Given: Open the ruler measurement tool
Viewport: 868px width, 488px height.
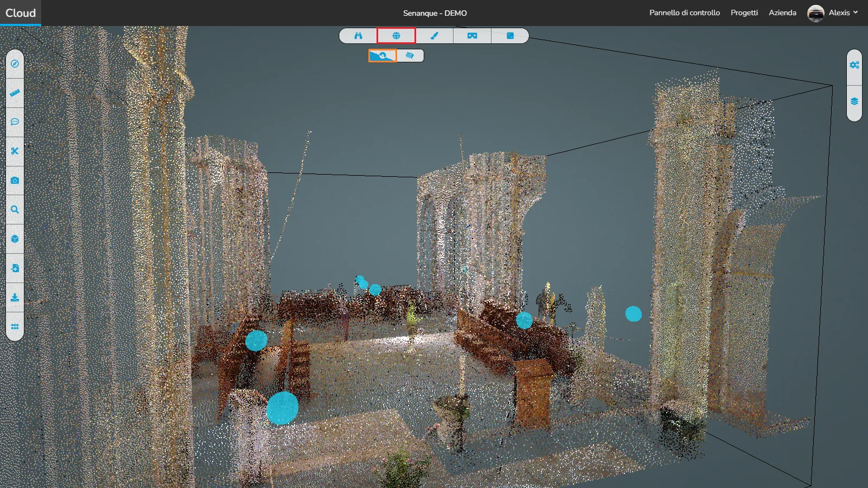Looking at the screenshot, I should coord(15,93).
